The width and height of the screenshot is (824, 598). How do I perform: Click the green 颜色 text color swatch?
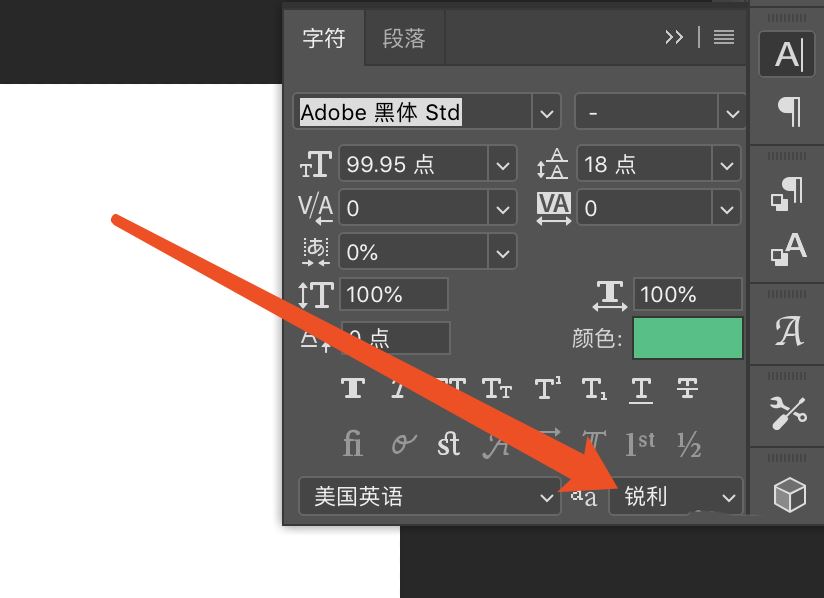click(687, 338)
